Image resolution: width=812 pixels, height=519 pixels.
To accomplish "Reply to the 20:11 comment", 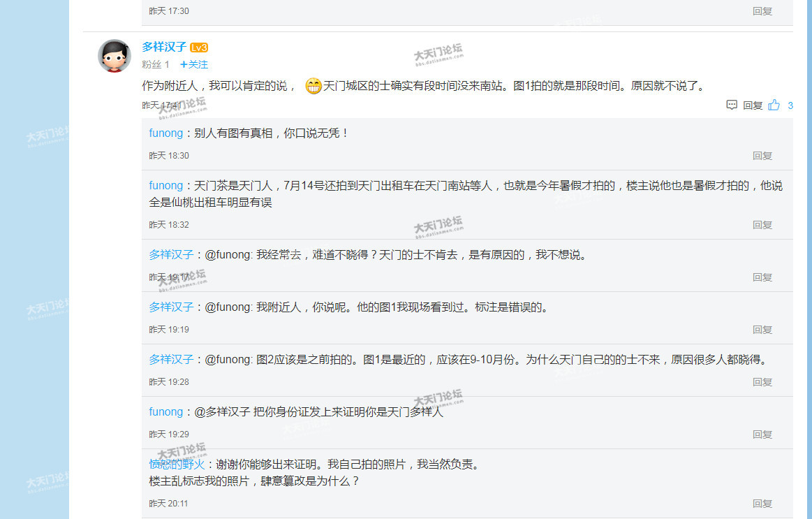I will pos(762,504).
